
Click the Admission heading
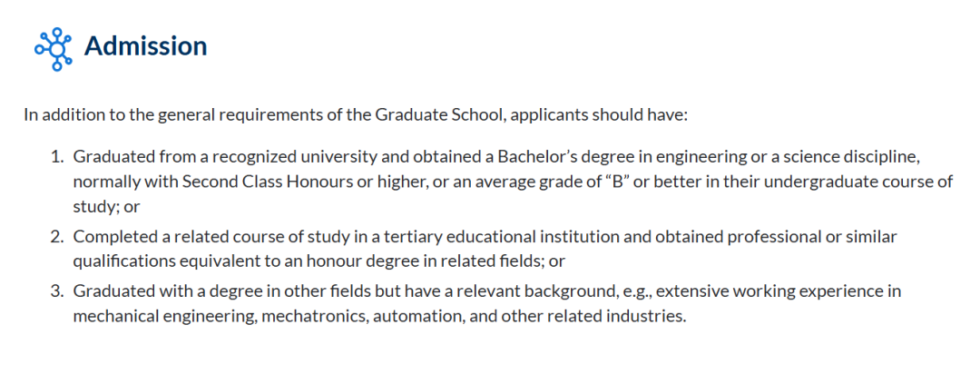point(145,46)
